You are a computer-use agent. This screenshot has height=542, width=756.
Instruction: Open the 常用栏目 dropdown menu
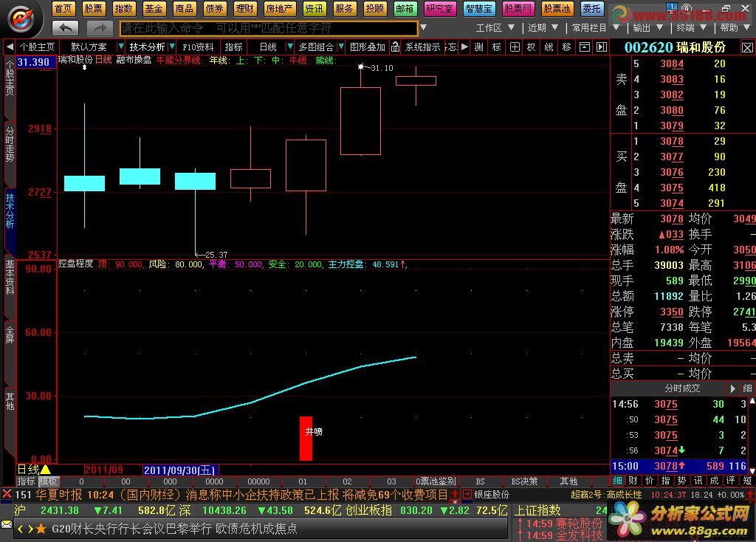594,28
